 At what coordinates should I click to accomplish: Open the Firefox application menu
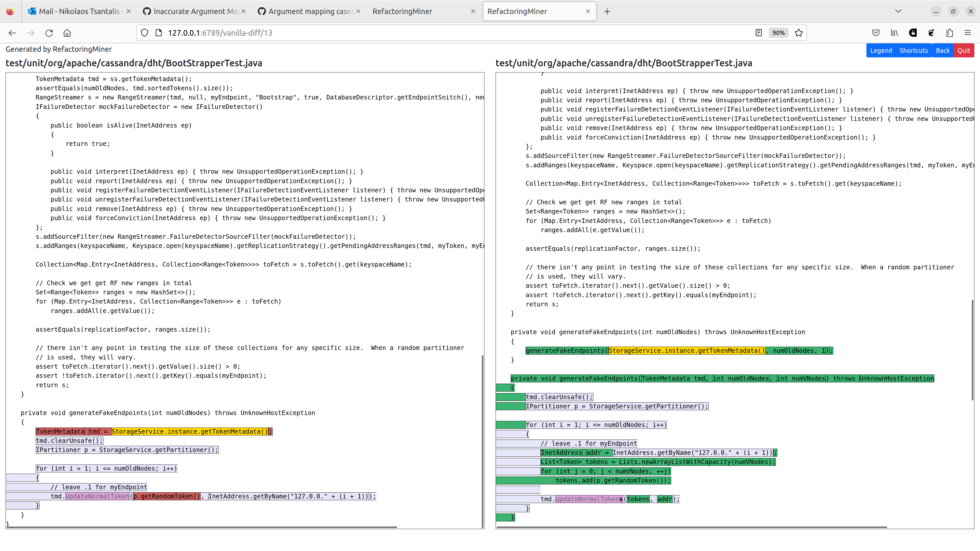click(968, 33)
